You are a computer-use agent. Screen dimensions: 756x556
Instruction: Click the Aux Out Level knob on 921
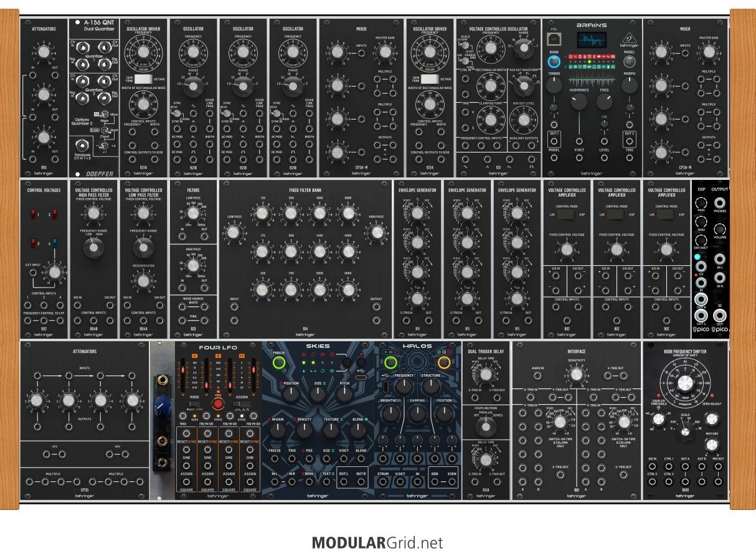[x=524, y=120]
